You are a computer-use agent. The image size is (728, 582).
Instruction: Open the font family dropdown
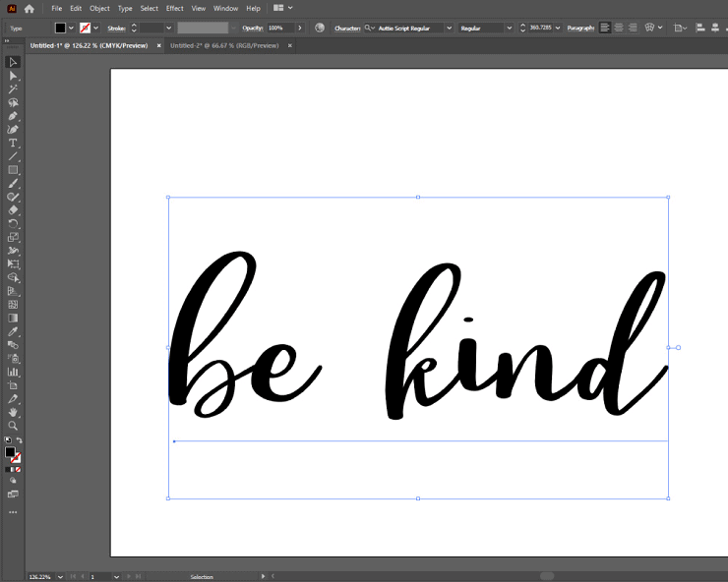pyautogui.click(x=449, y=28)
